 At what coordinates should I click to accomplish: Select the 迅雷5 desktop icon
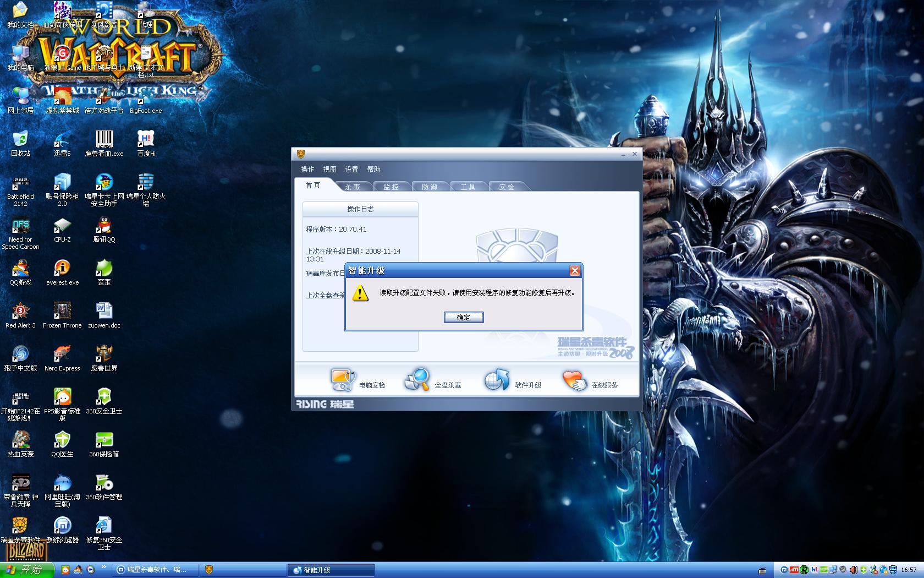(62, 144)
